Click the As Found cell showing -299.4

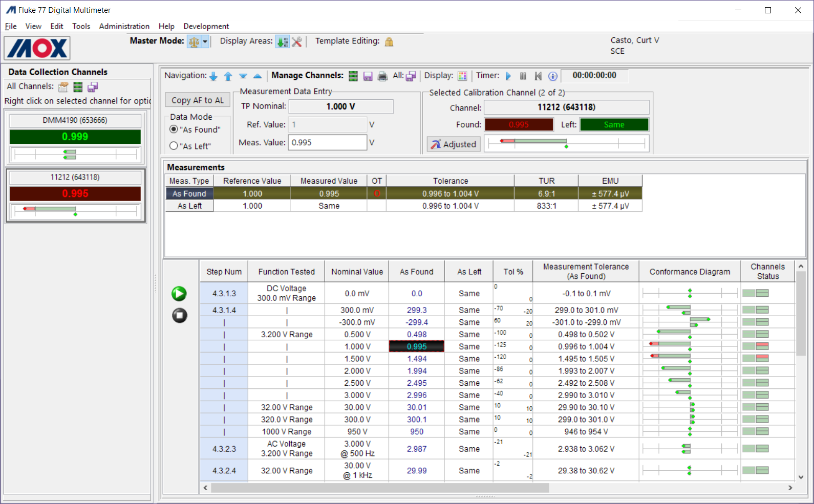pyautogui.click(x=417, y=322)
